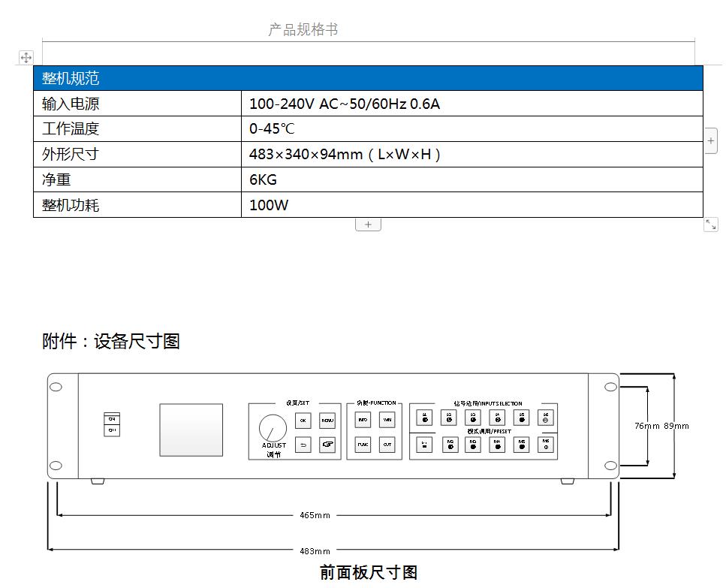Click the INFO button in device diagram

[x=363, y=421]
